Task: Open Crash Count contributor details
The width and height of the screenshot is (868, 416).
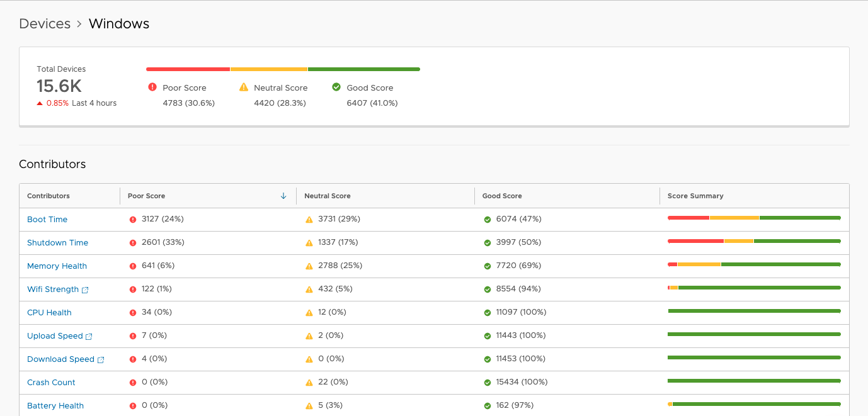Action: click(51, 383)
